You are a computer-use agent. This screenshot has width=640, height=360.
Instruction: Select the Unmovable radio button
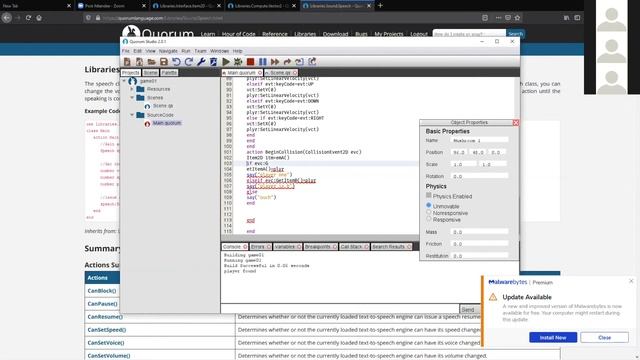tap(429, 205)
